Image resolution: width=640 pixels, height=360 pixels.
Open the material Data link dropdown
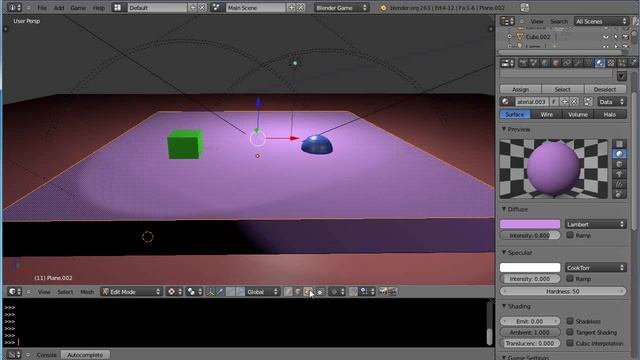click(611, 102)
